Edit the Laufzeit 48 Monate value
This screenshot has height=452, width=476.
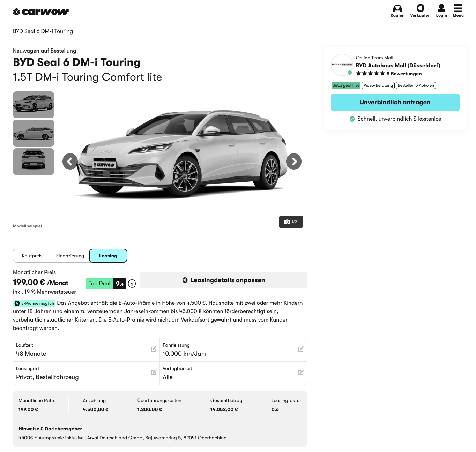pos(154,349)
